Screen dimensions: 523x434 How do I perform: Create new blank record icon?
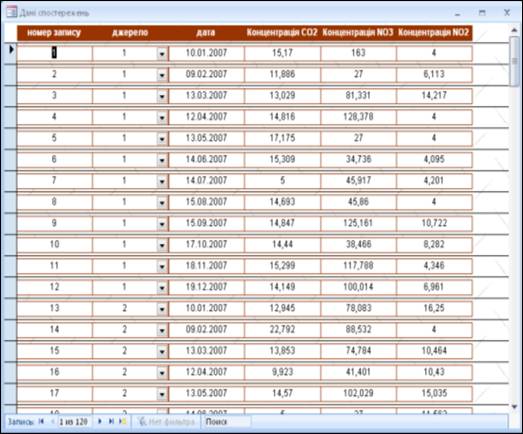pos(123,422)
